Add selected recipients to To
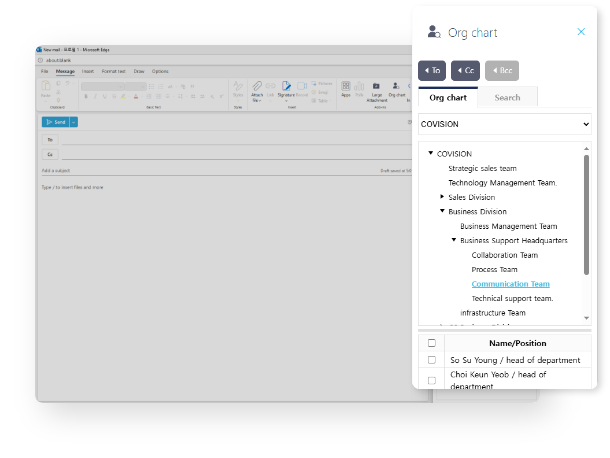This screenshot has height=458, width=610. click(x=431, y=70)
